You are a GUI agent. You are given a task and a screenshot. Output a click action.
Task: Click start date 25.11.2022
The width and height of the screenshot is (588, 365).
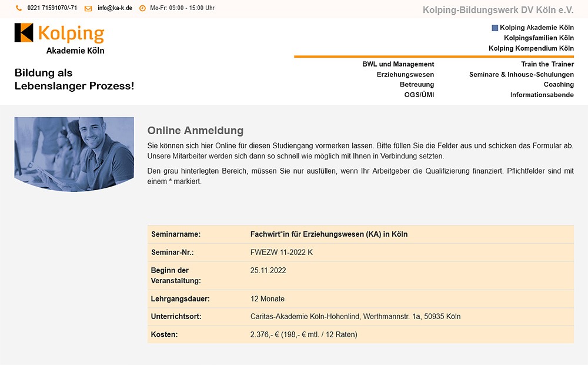point(268,270)
